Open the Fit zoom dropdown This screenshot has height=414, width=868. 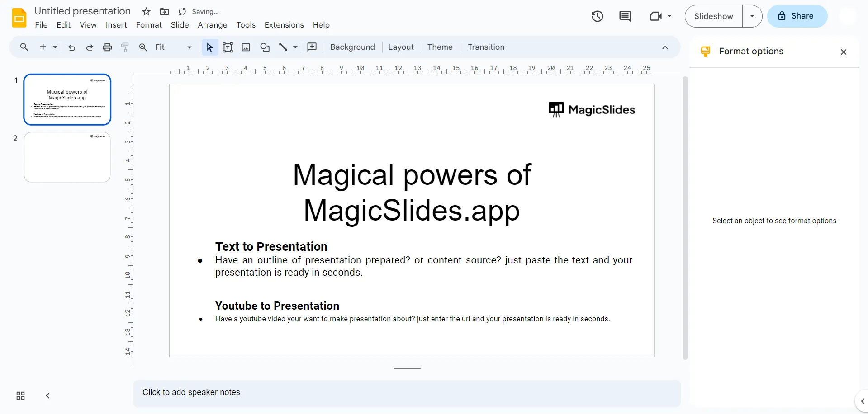(173, 47)
